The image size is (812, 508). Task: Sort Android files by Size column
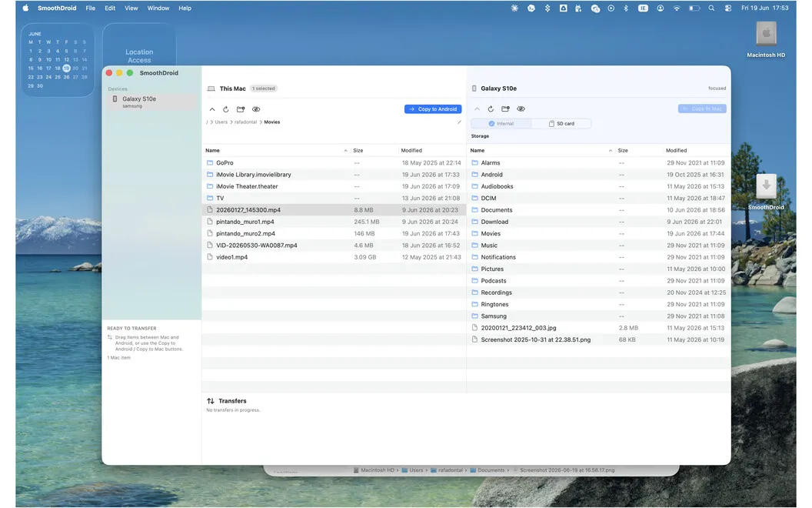(x=623, y=150)
